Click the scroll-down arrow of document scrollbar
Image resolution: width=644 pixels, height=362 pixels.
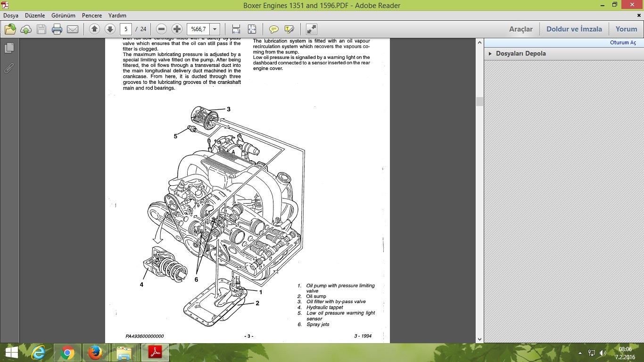(479, 339)
